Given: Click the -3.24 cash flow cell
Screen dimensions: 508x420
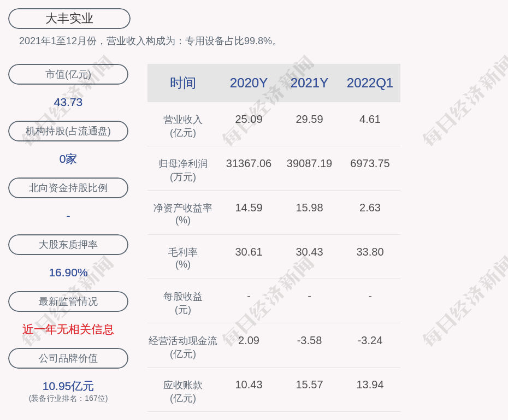Looking at the screenshot, I should (x=370, y=340).
